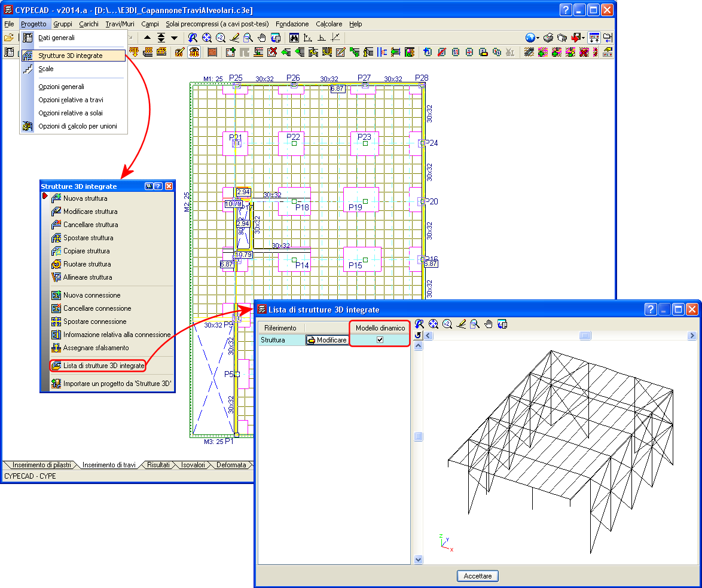Screen dimensions: 702x588
Task: Click the horizontal rotation slider thumb
Action: [x=585, y=336]
